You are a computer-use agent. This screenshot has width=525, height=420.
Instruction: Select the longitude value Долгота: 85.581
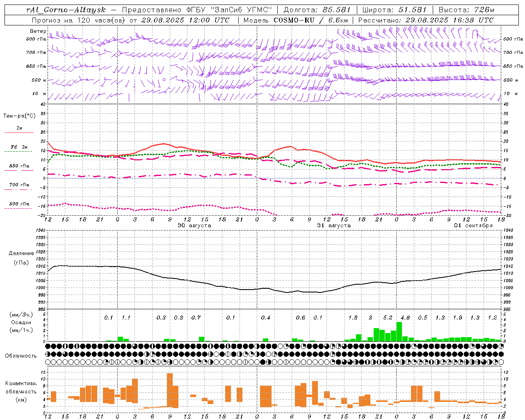[x=318, y=10]
